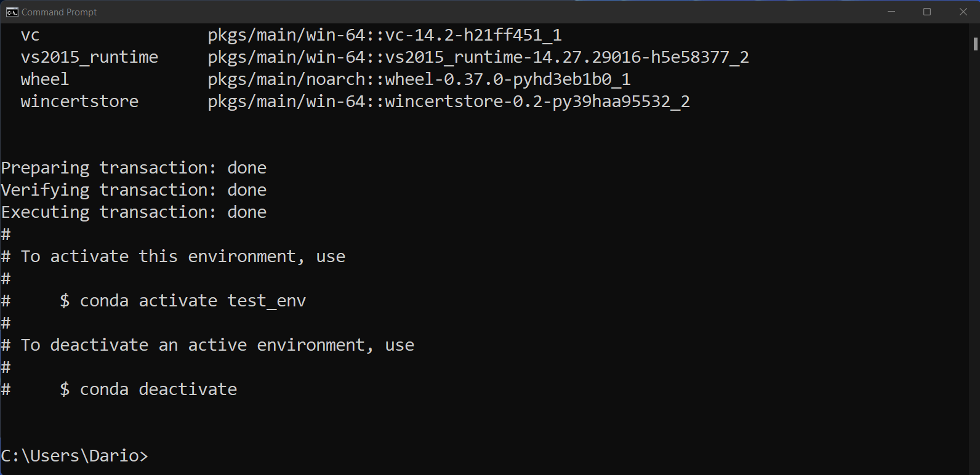This screenshot has height=475, width=980.
Task: Click the wheel-0.37.0 package path text
Action: click(x=419, y=79)
